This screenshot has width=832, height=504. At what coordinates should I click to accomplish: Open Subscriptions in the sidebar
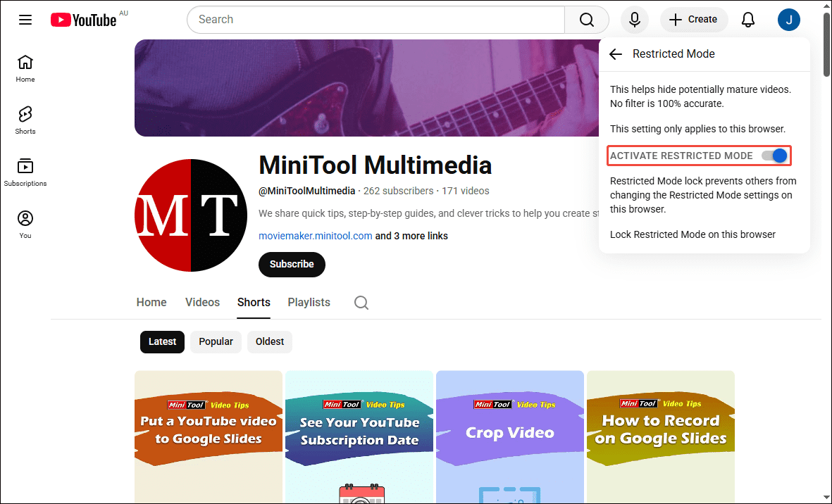[x=25, y=172]
